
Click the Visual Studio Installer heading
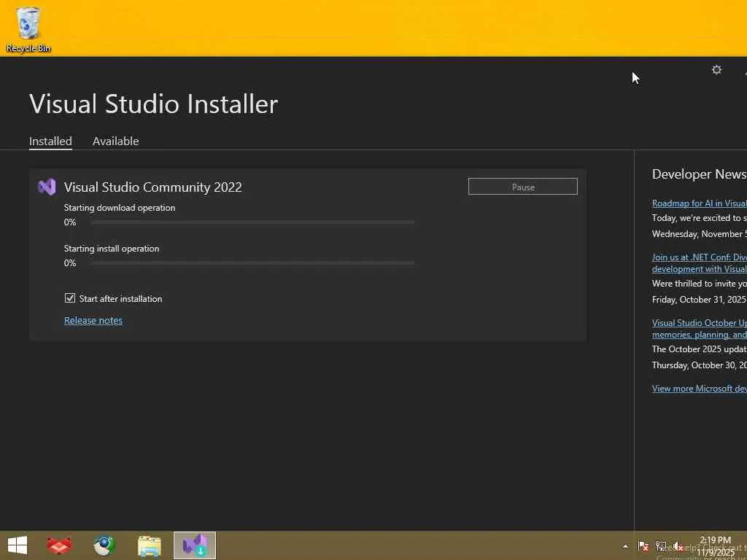(x=153, y=104)
